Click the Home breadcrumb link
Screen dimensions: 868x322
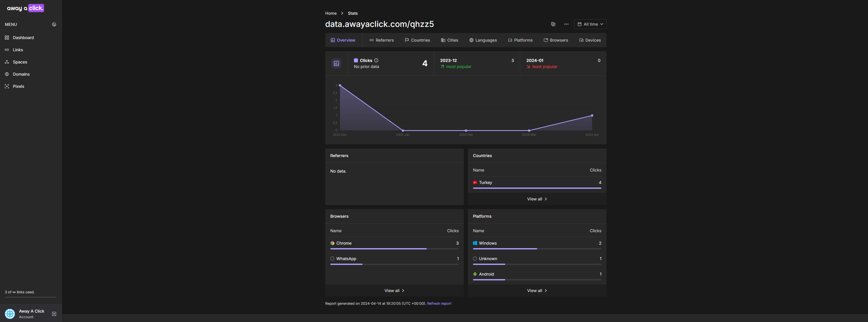tap(331, 13)
